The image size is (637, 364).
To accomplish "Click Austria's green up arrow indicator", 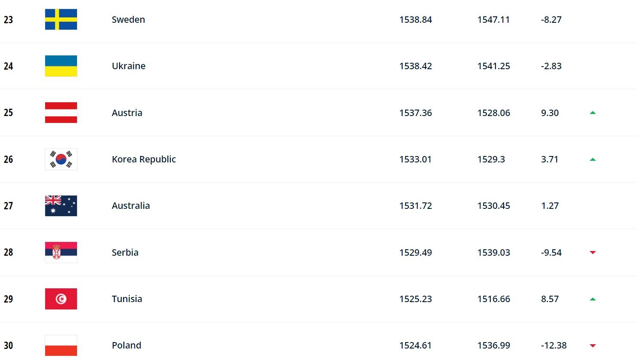I will tap(593, 113).
